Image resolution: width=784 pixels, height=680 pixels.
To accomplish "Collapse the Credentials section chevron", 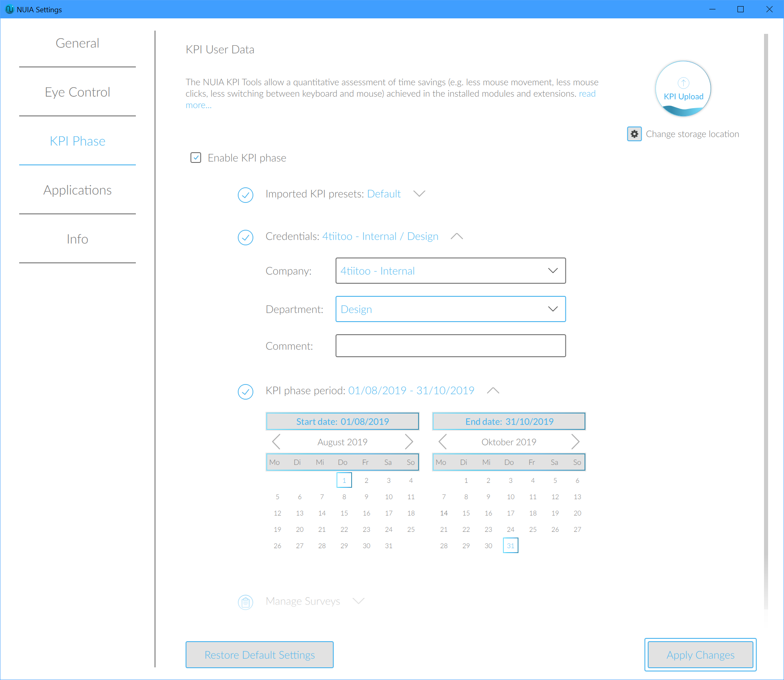I will (x=457, y=236).
